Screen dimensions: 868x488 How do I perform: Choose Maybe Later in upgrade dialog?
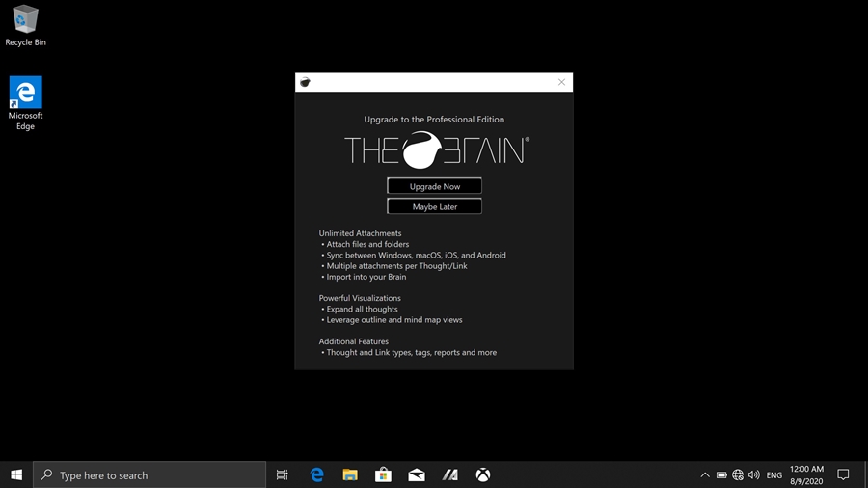pos(434,206)
